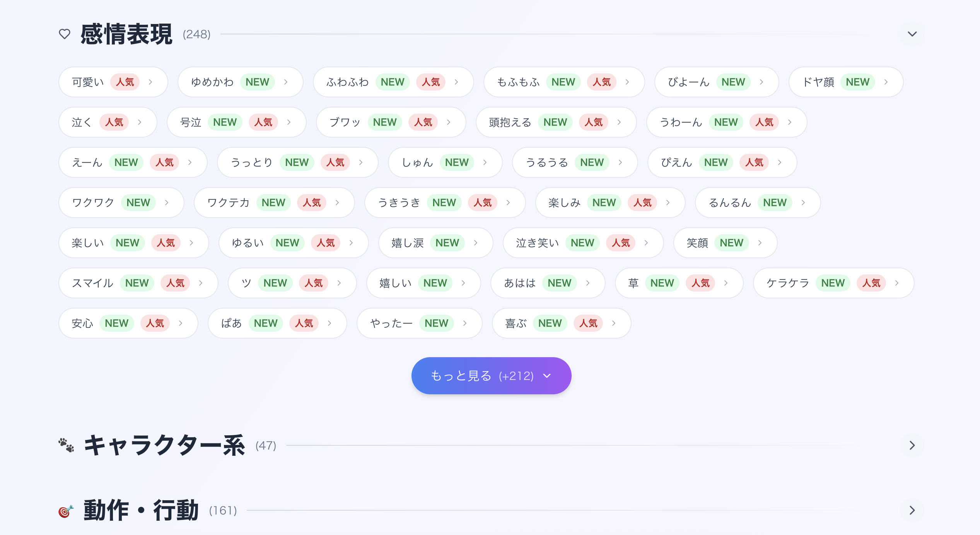This screenshot has height=535, width=980.
Task: Select the 頭抱える tag chip
Action: pyautogui.click(x=510, y=122)
